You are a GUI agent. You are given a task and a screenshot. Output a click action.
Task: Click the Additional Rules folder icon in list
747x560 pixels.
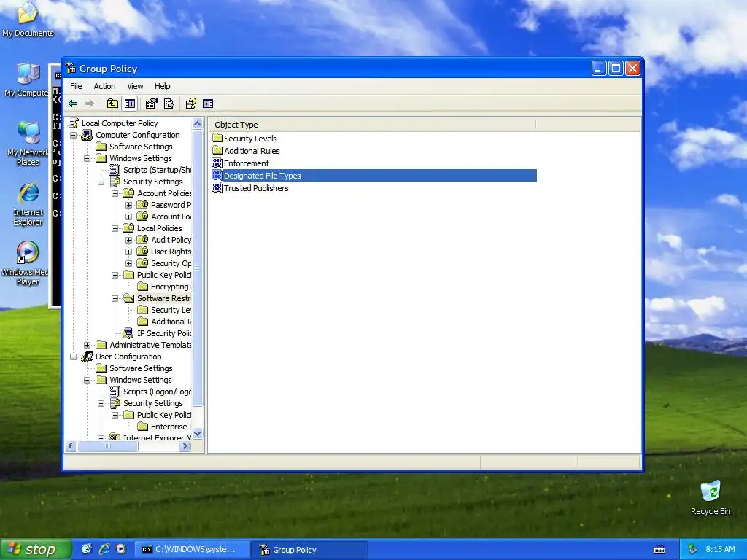pos(217,150)
